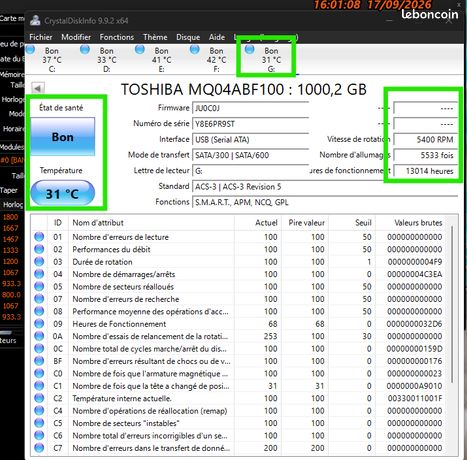
Task: Click the CrystalDiskInfo title bar app icon
Action: click(x=35, y=20)
